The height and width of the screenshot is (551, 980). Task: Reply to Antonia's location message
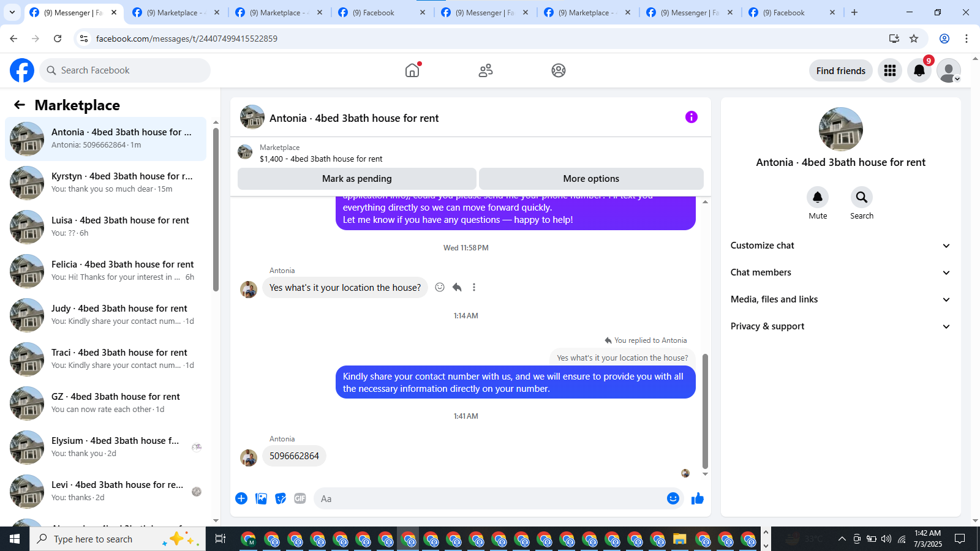pos(457,287)
